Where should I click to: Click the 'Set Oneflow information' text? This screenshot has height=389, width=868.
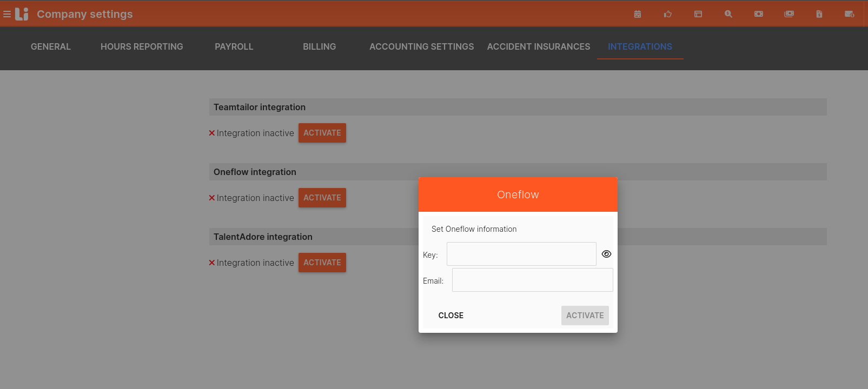pos(474,229)
